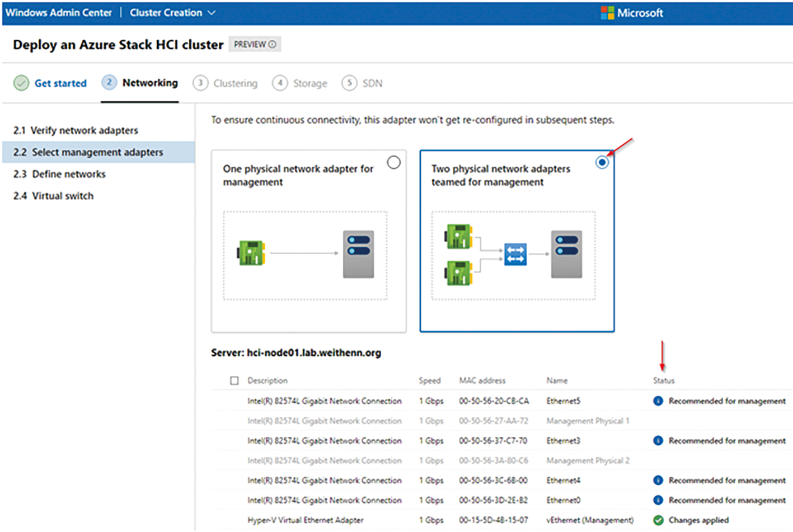793x532 pixels.
Task: Click the One physical network adapter card
Action: pos(309,241)
